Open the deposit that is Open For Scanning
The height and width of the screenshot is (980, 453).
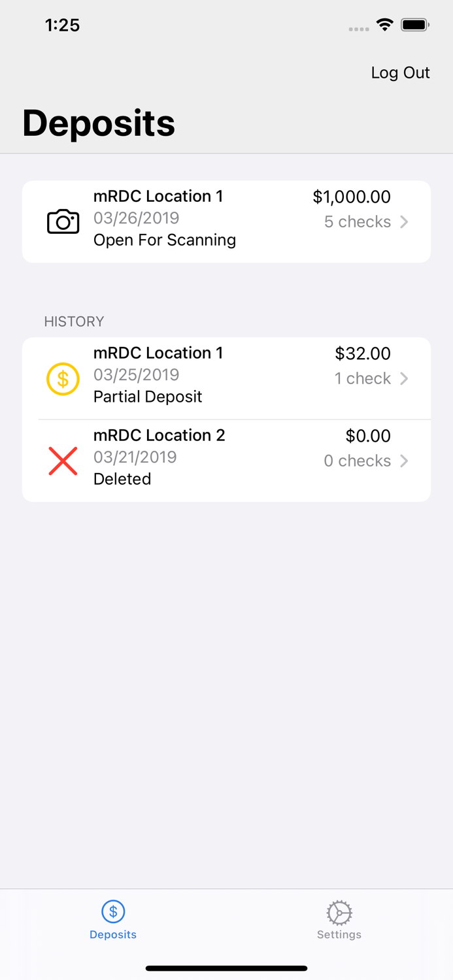tap(226, 221)
